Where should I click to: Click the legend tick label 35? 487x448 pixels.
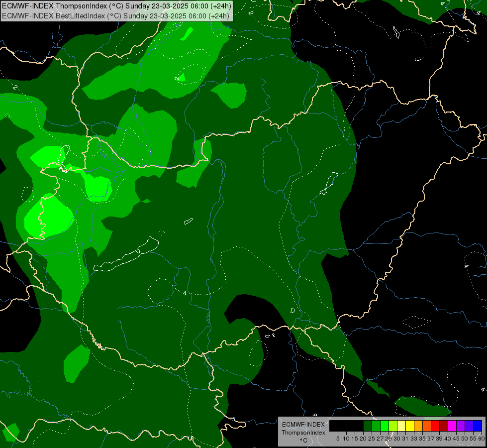coord(422,439)
